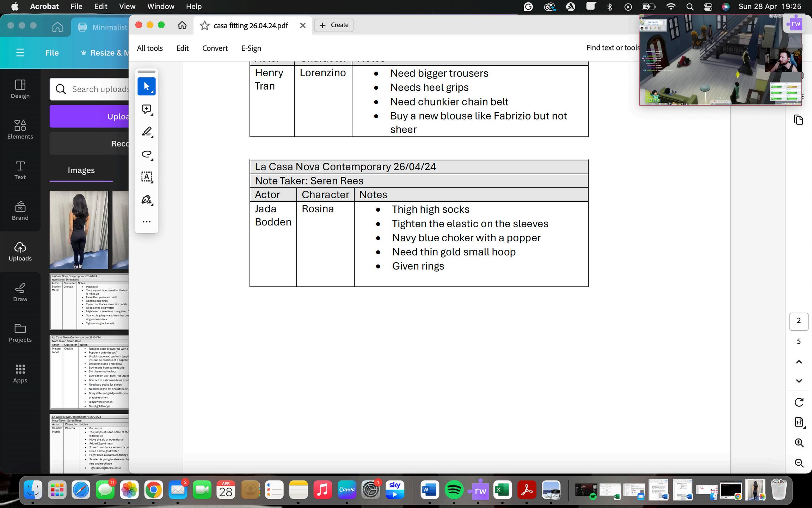Choose the freehand draw loop tool
Image resolution: width=812 pixels, height=508 pixels.
pos(147,154)
